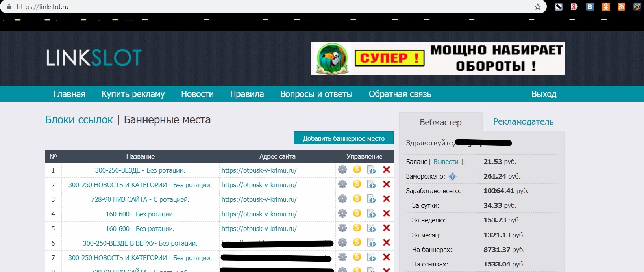Click the Заработано всего value 10264.41 руб.
The image size is (644, 272).
click(x=506, y=191)
